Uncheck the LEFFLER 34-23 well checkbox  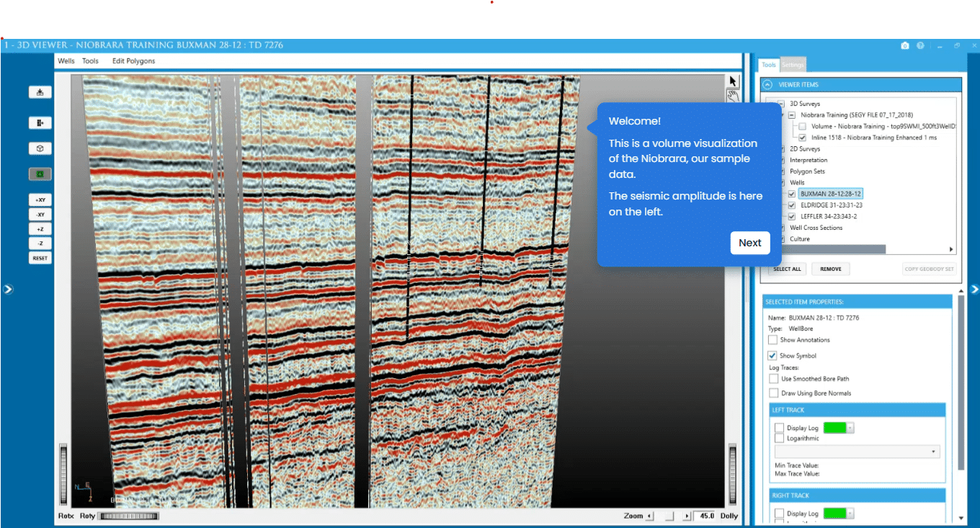[x=792, y=216]
